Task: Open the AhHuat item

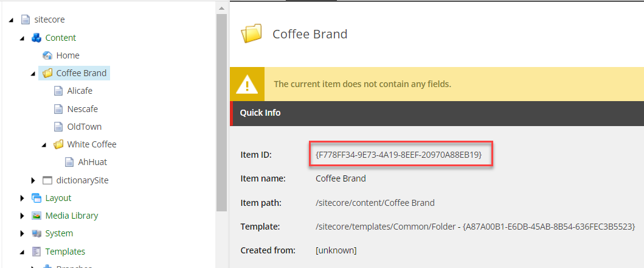Action: [x=93, y=162]
